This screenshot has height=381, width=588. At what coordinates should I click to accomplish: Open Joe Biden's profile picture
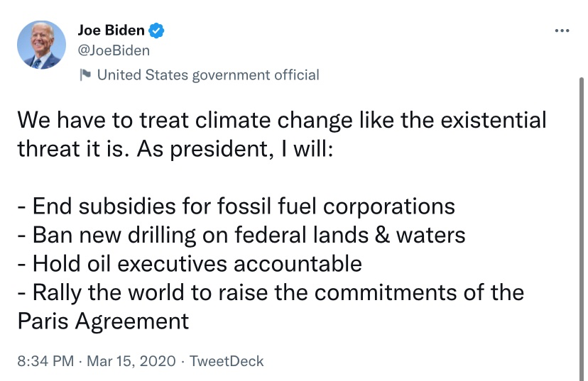[42, 45]
